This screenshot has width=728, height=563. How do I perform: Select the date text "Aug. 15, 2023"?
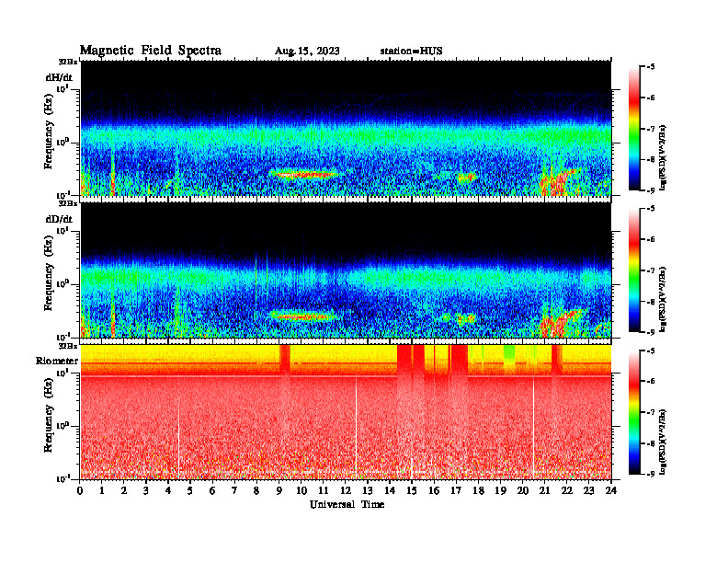tap(307, 51)
